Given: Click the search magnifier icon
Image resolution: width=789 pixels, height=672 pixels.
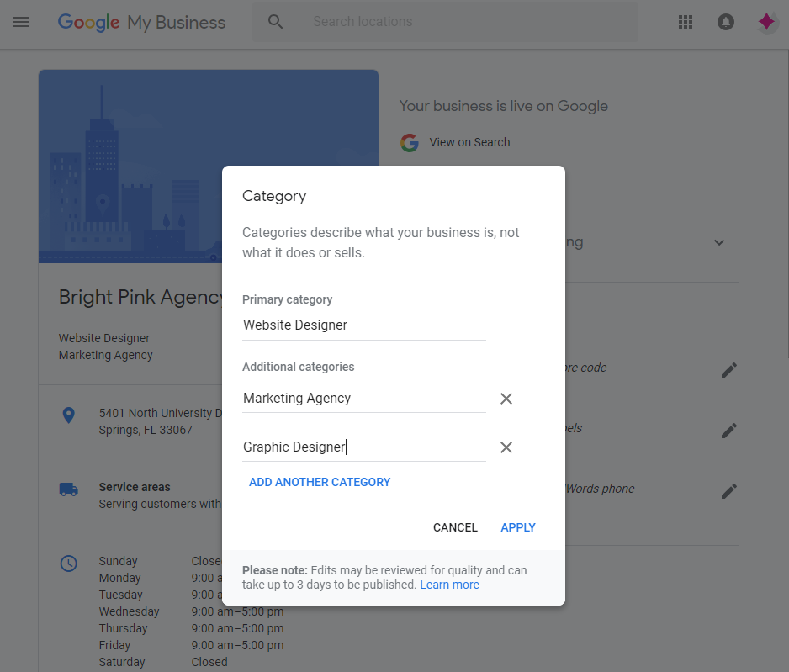Looking at the screenshot, I should click(x=275, y=22).
